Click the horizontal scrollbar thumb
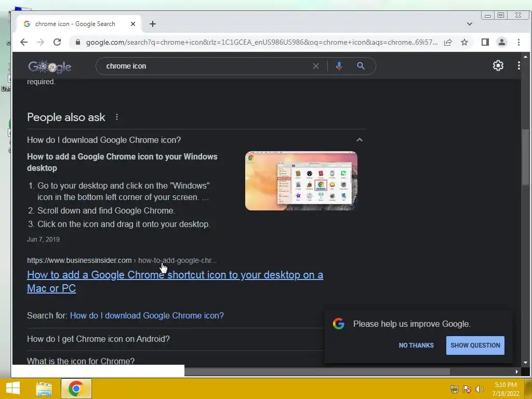 coord(317,371)
